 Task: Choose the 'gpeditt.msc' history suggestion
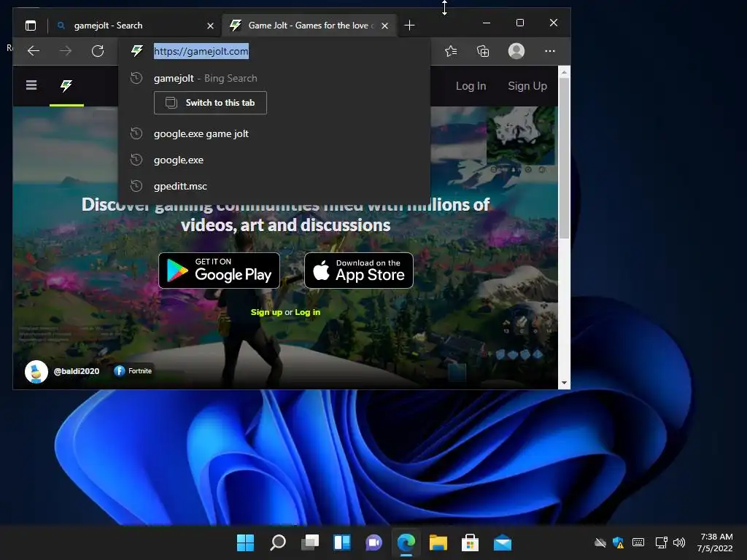pos(274,186)
